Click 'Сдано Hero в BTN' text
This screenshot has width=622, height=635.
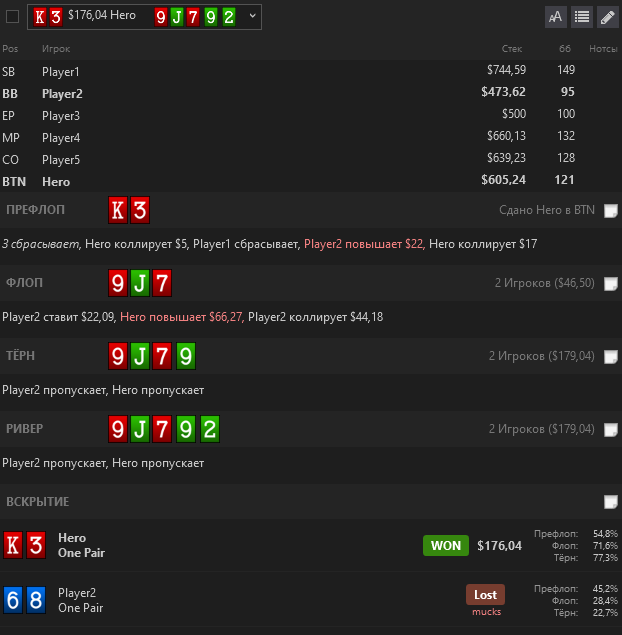pyautogui.click(x=547, y=210)
